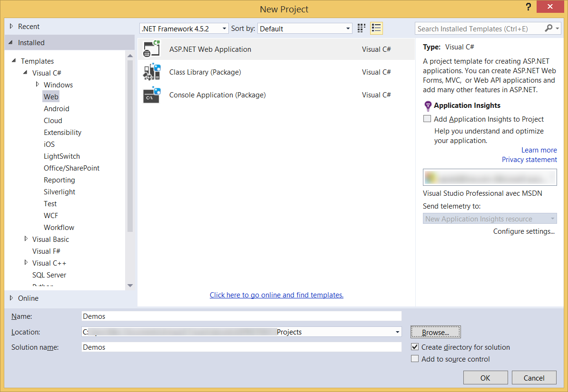The height and width of the screenshot is (392, 568).
Task: Click the Console Application (Package) icon
Action: pos(152,95)
